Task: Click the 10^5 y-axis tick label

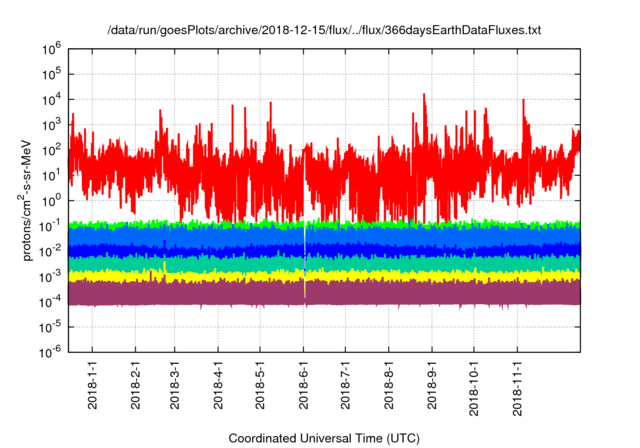Action: [x=51, y=74]
